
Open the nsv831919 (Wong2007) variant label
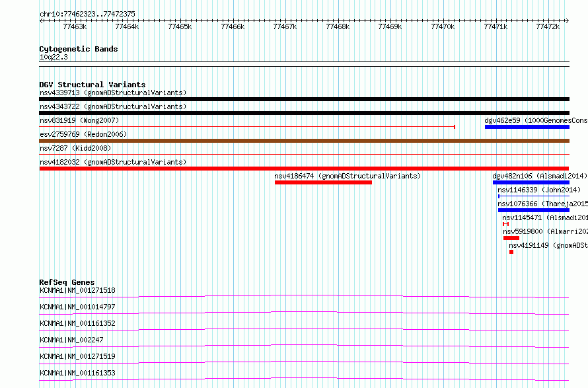79,120
